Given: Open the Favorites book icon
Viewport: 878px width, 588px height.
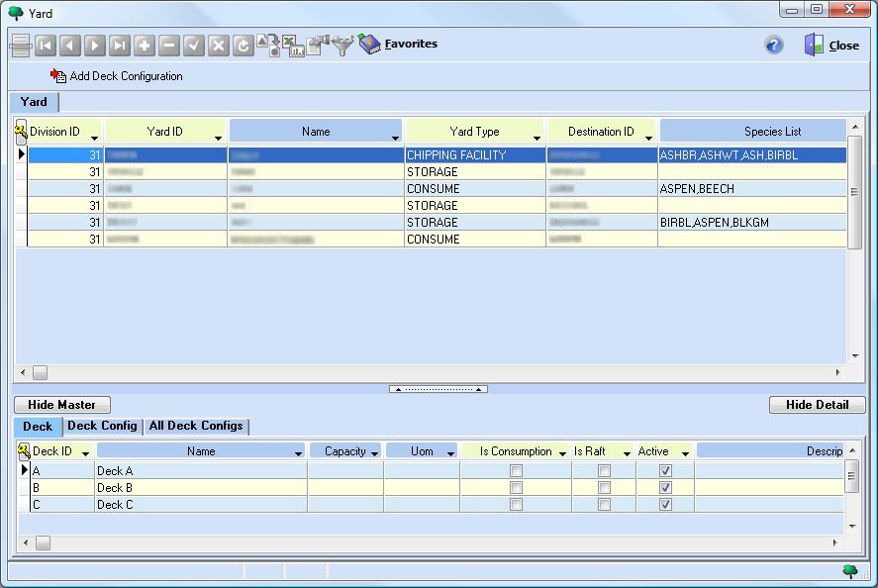Looking at the screenshot, I should [369, 45].
